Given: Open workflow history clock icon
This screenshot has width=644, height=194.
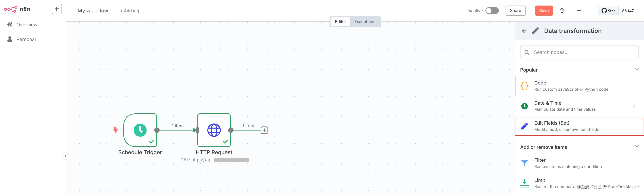Looking at the screenshot, I should (x=562, y=11).
